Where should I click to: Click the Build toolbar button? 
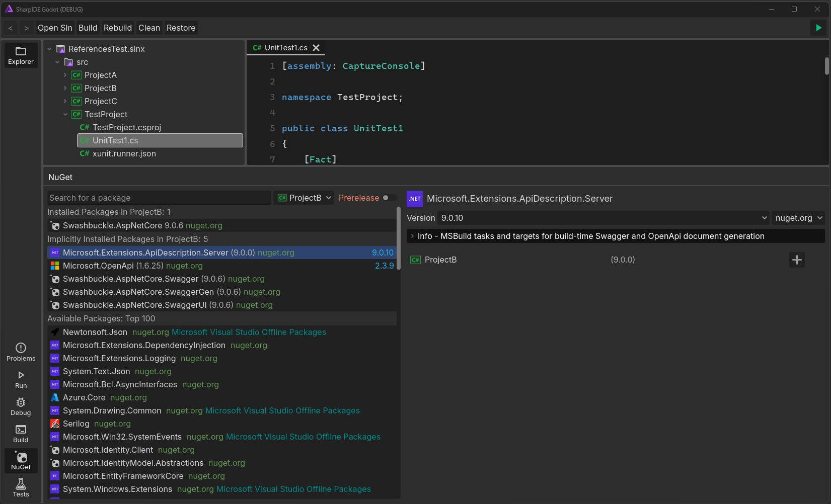(88, 28)
